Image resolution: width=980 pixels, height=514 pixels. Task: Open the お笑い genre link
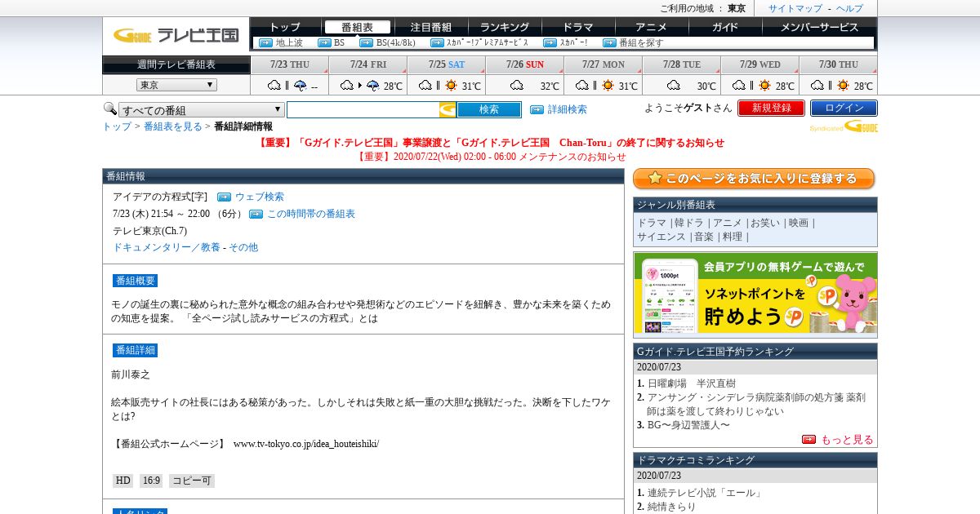[766, 223]
